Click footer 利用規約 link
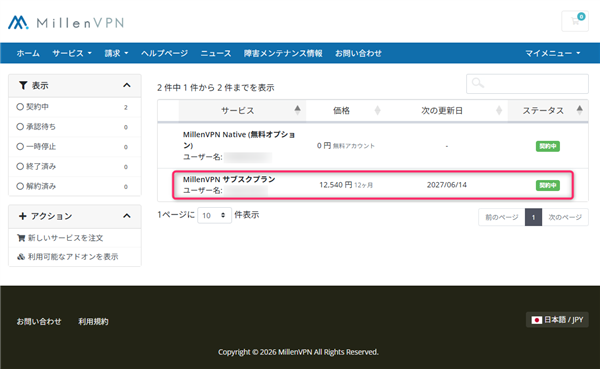This screenshot has width=600, height=369. [x=93, y=322]
